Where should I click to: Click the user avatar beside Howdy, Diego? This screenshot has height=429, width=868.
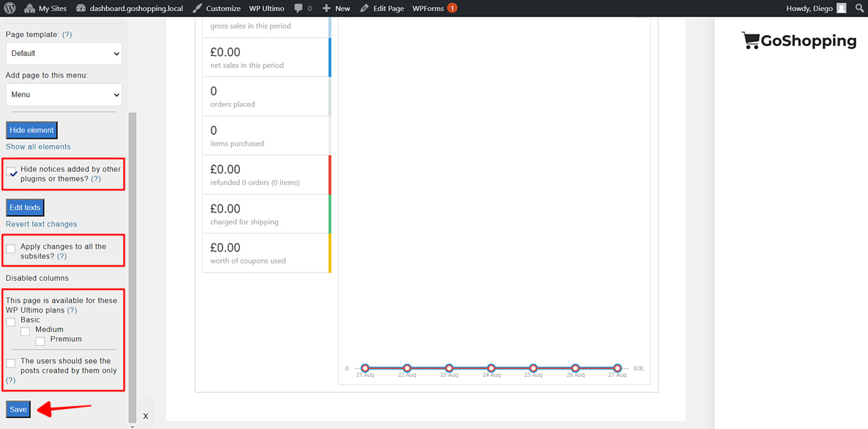[841, 8]
